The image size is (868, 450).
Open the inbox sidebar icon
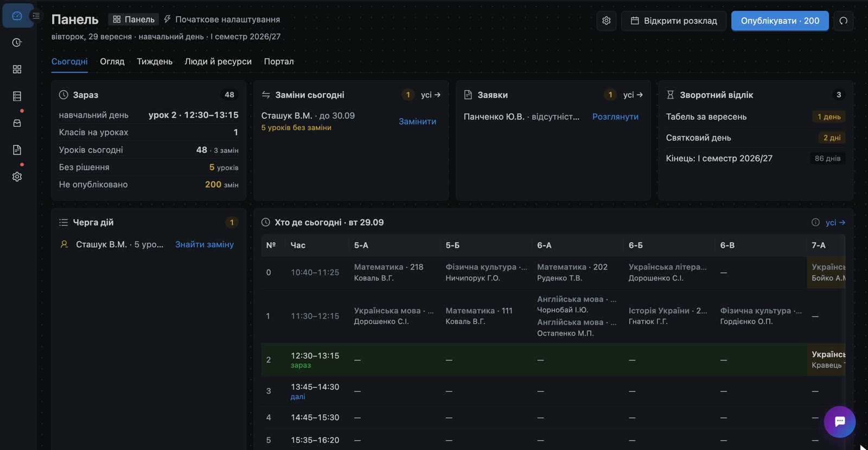pos(17,123)
